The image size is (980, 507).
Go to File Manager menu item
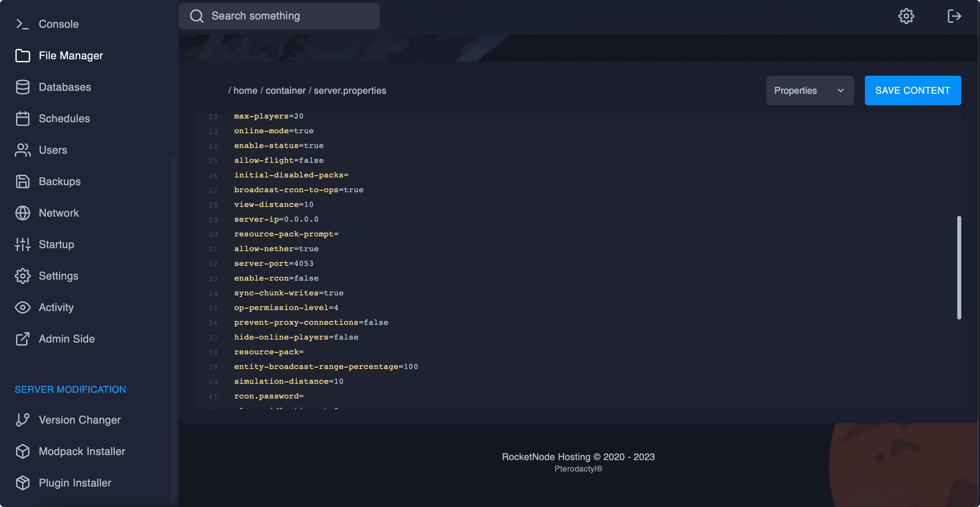pyautogui.click(x=71, y=56)
